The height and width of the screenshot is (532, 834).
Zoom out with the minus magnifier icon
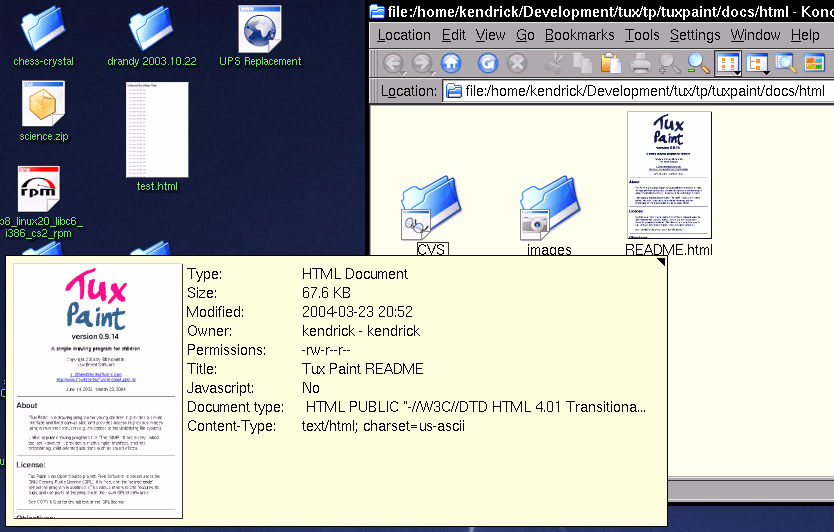pyautogui.click(x=698, y=63)
